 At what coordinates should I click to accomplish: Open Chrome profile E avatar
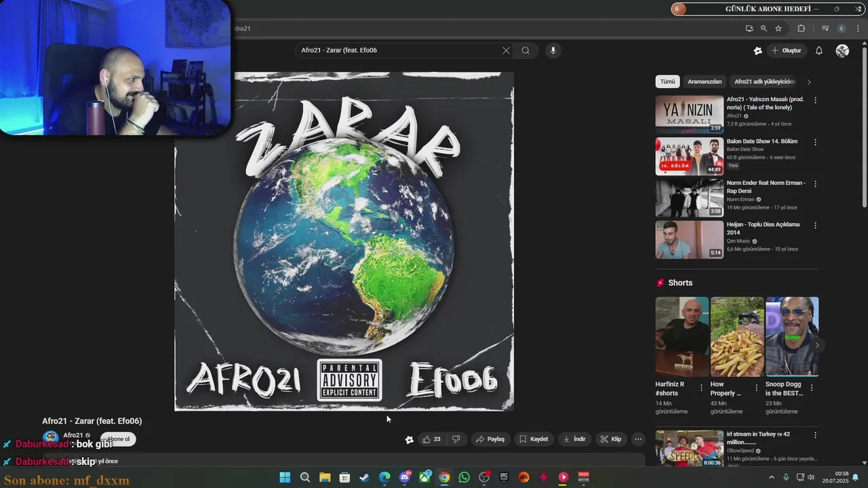point(842,28)
